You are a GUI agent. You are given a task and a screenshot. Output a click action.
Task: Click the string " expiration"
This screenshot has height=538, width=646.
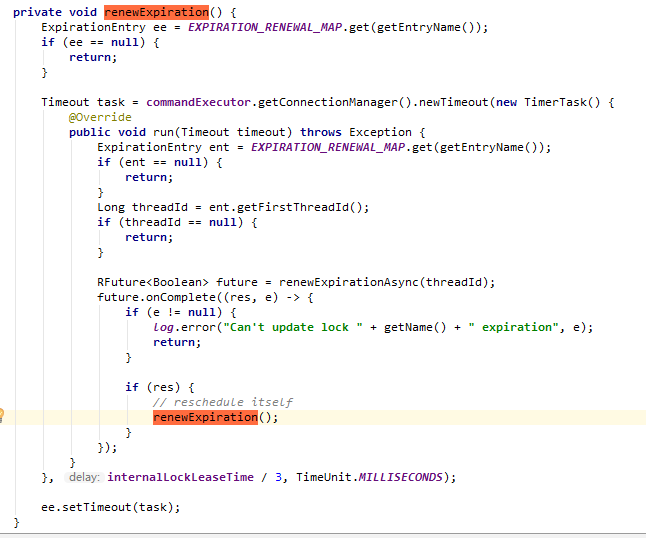pyautogui.click(x=513, y=327)
